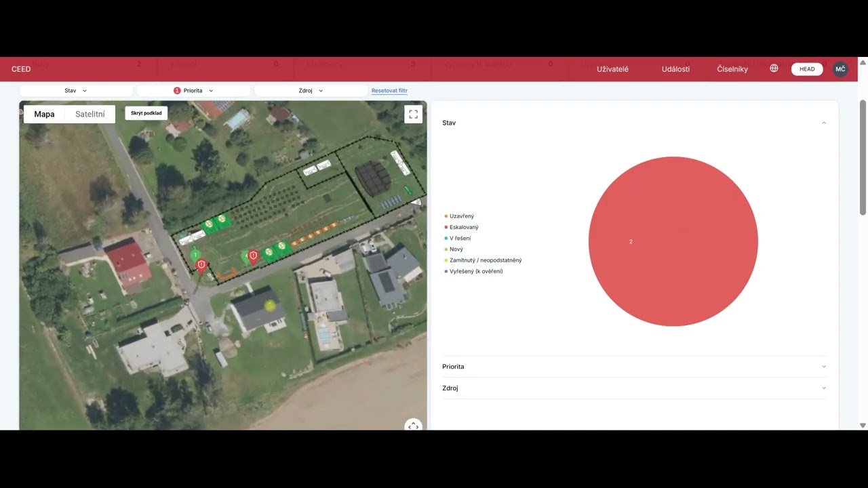
Task: Click the HEAD role button
Action: coord(807,69)
